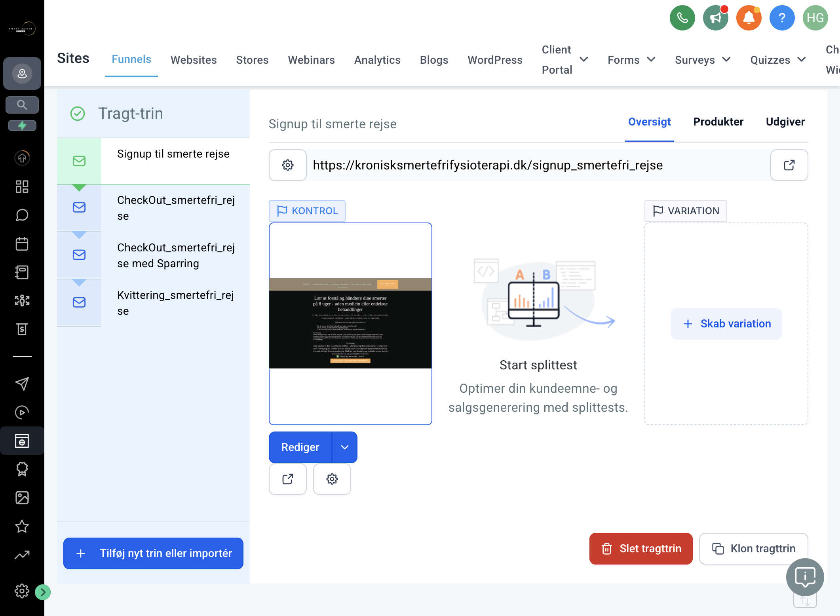Image resolution: width=840 pixels, height=616 pixels.
Task: Open the trending line reporting sidebar icon
Action: 22,555
